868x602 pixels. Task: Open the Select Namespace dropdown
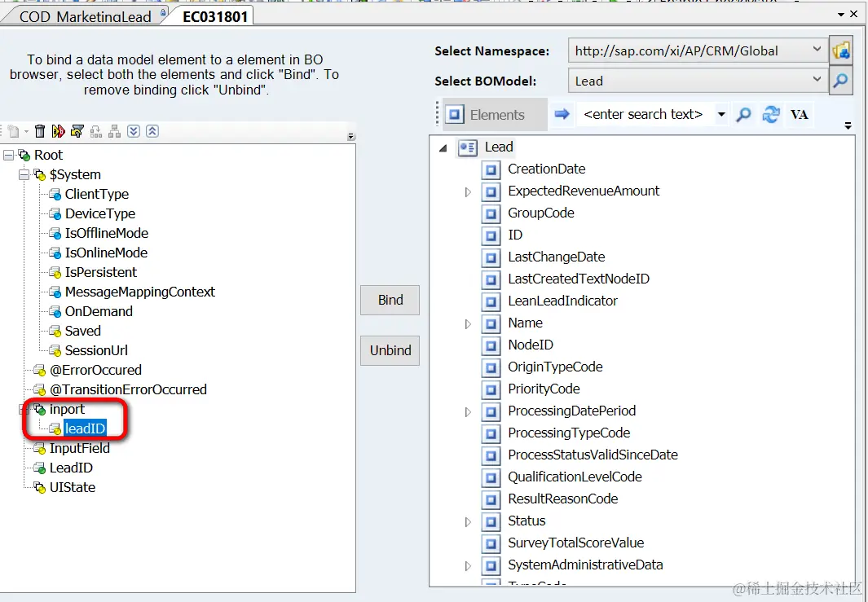817,50
